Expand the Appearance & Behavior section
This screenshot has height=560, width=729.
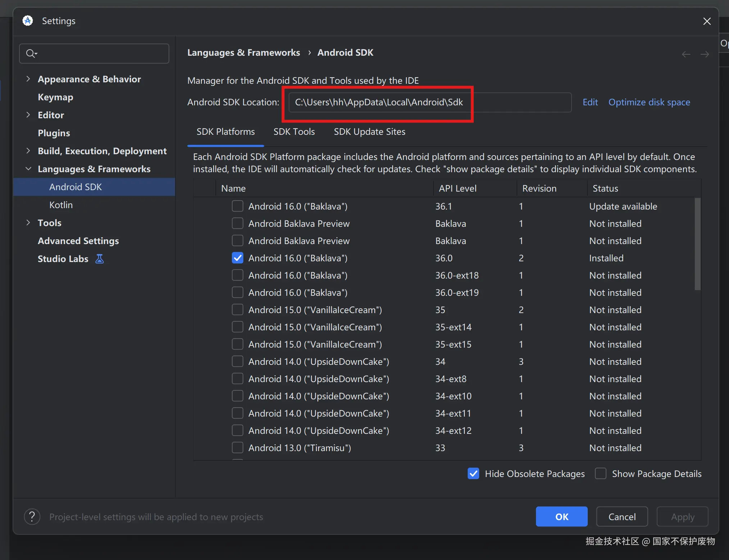(28, 79)
